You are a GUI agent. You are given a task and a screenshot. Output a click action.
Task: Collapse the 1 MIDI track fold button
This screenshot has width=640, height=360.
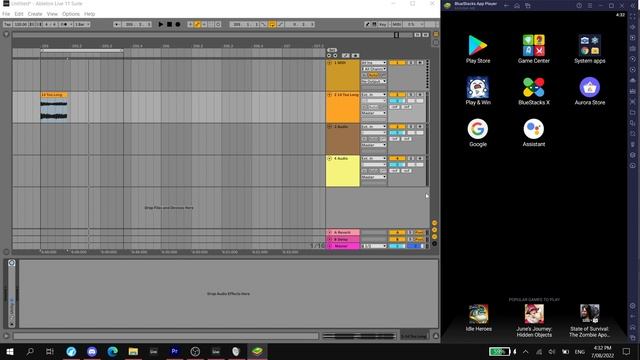point(329,63)
